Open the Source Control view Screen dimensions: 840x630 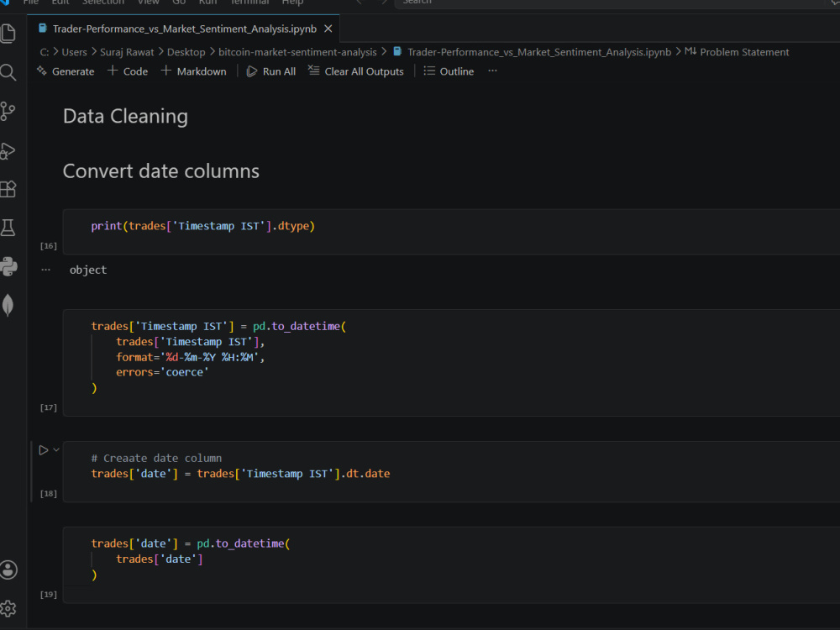coord(8,112)
